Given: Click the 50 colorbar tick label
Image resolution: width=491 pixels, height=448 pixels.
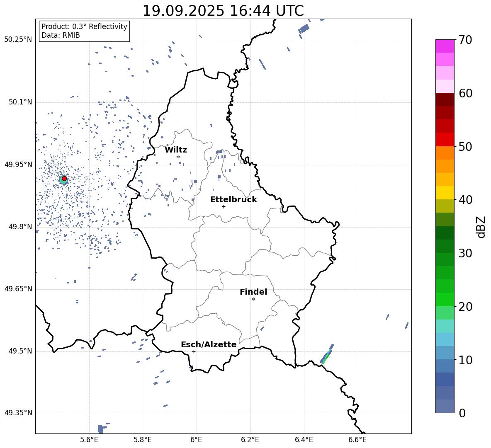Looking at the screenshot, I should [x=465, y=147].
